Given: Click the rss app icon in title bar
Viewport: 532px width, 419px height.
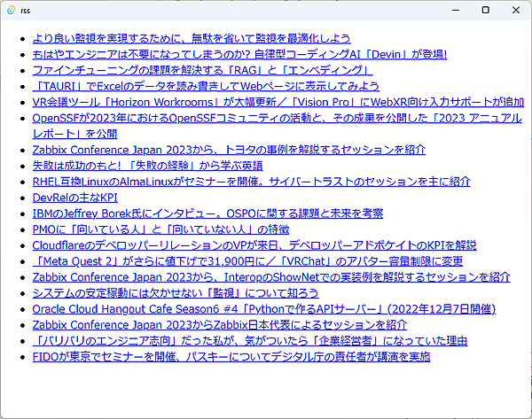Looking at the screenshot, I should tap(11, 10).
